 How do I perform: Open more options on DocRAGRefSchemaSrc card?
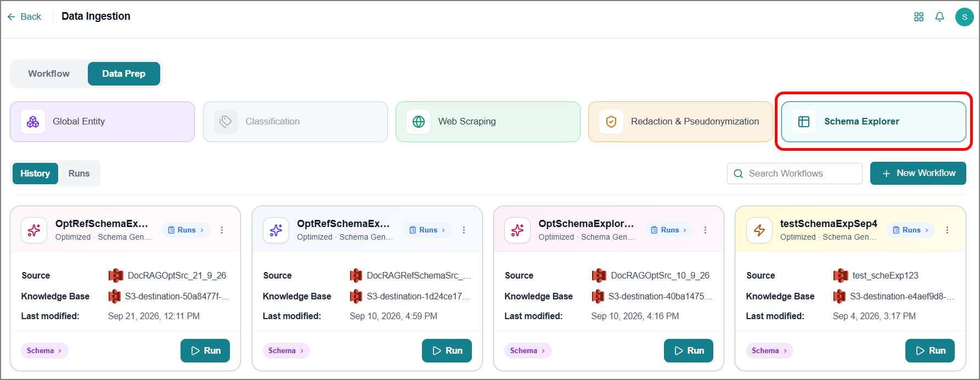pos(464,230)
